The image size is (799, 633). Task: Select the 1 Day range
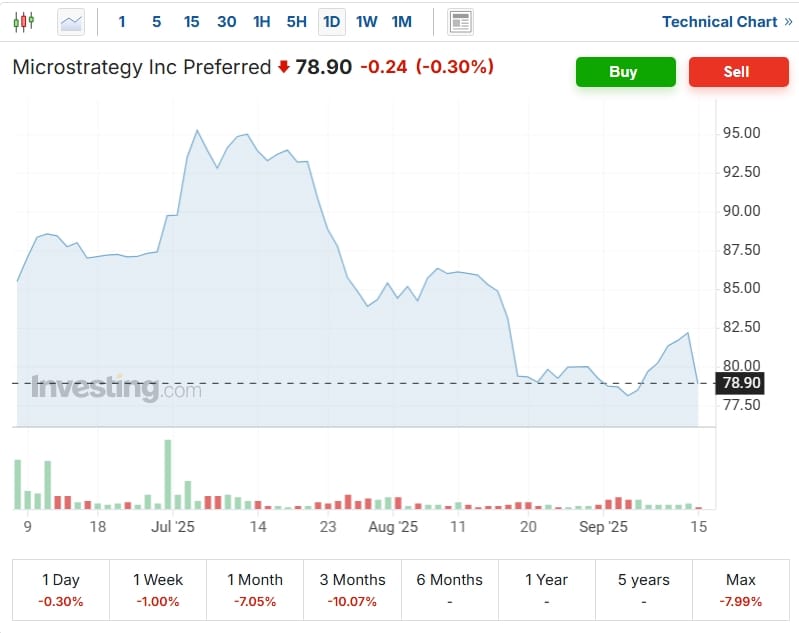point(61,590)
